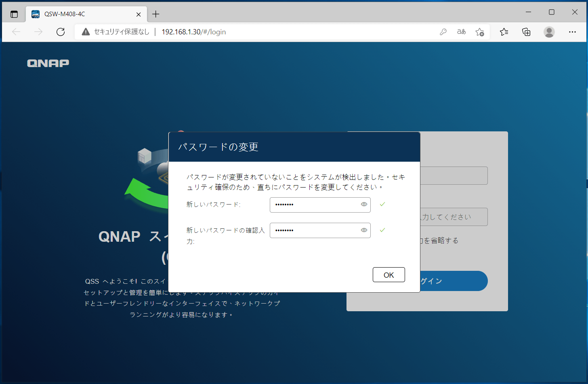Viewport: 588px width, 384px height.
Task: Go back with the browser back arrow
Action: coord(16,32)
